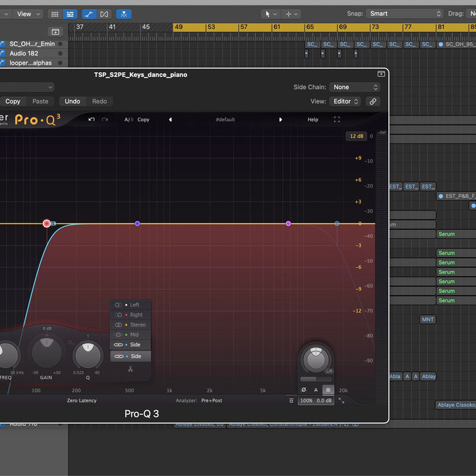Click the Pro-Q full screen icon

pos(337,120)
